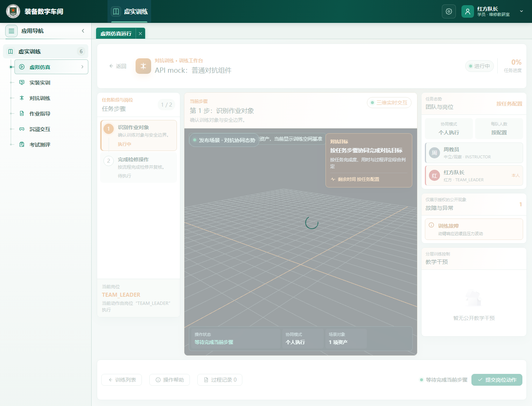Expand the 虚实训练 sidebar group
Screen dimensions: 532x406
click(45, 52)
